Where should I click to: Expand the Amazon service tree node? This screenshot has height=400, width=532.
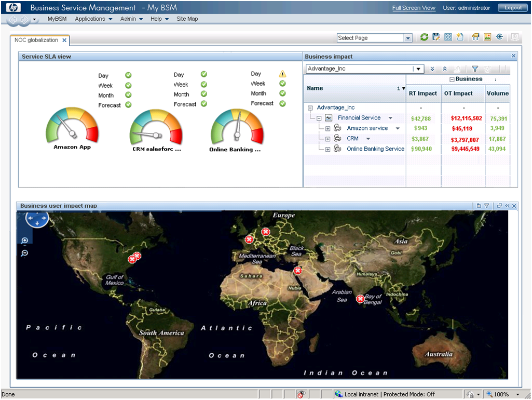point(328,128)
